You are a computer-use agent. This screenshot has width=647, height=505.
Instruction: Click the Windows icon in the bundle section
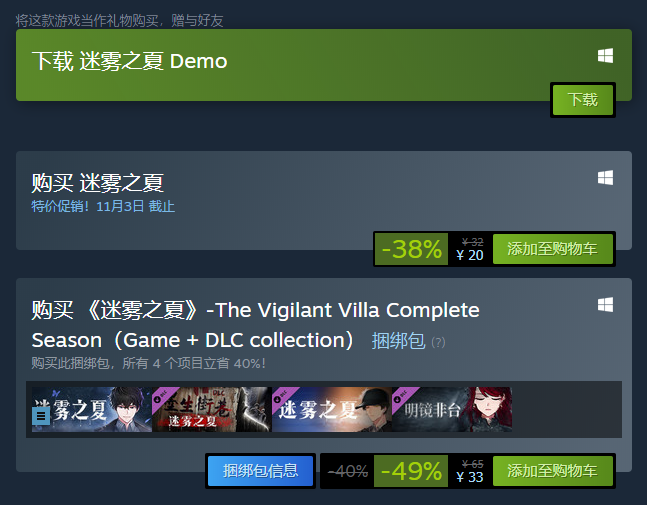(605, 305)
